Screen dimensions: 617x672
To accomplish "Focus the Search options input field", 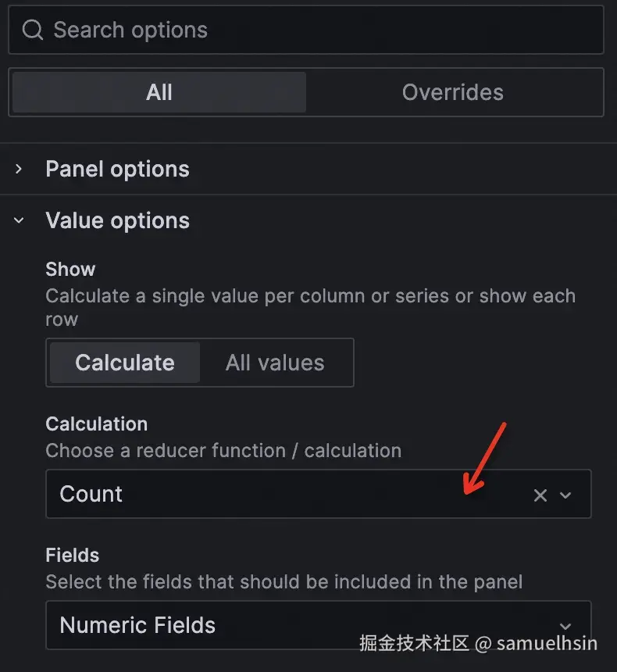I will click(x=312, y=30).
